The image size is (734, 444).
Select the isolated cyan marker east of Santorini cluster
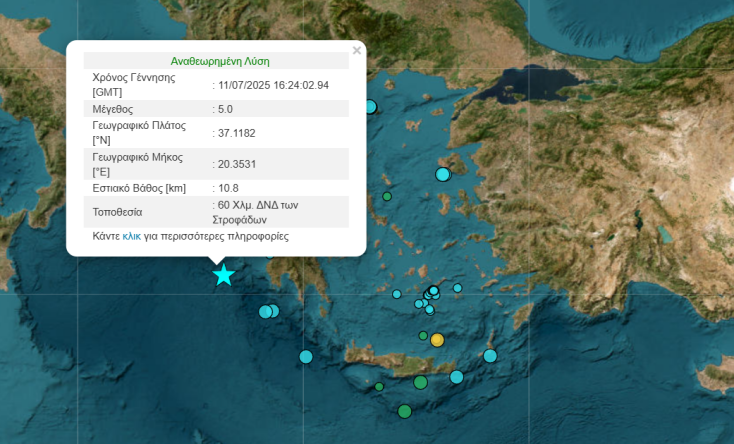[457, 288]
